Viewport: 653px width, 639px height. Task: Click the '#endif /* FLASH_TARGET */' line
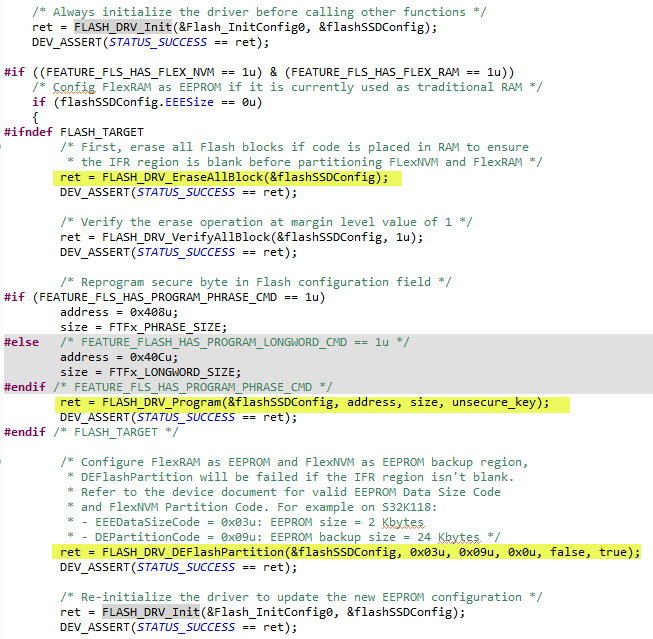point(91,432)
